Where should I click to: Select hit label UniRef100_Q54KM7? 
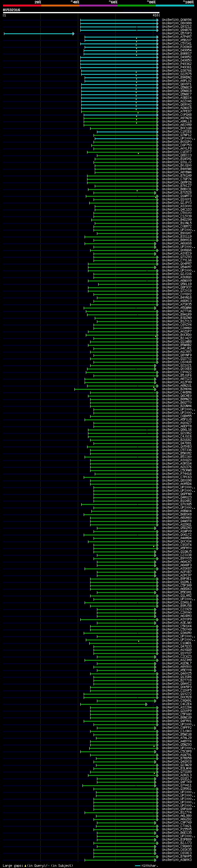pyautogui.click(x=177, y=267)
